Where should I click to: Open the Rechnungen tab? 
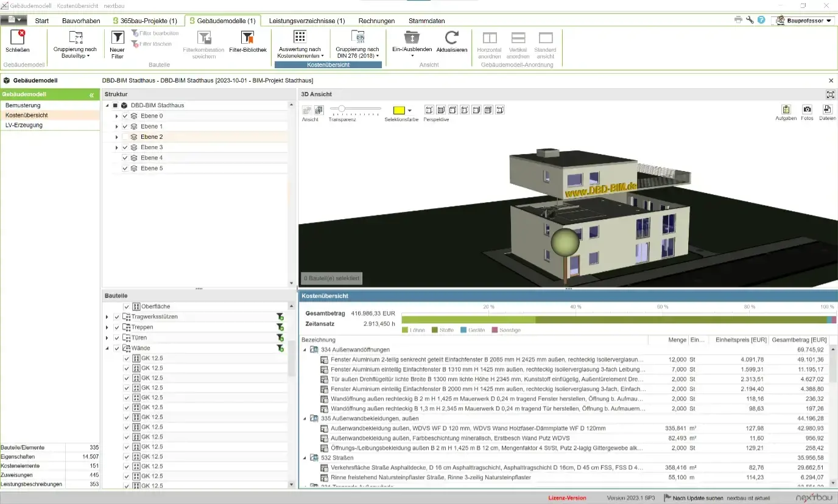[376, 21]
